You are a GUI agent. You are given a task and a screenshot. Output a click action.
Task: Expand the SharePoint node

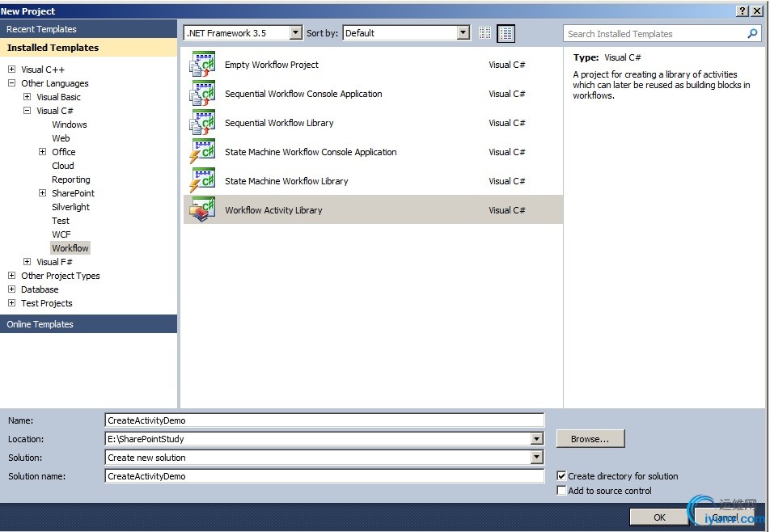pyautogui.click(x=42, y=193)
